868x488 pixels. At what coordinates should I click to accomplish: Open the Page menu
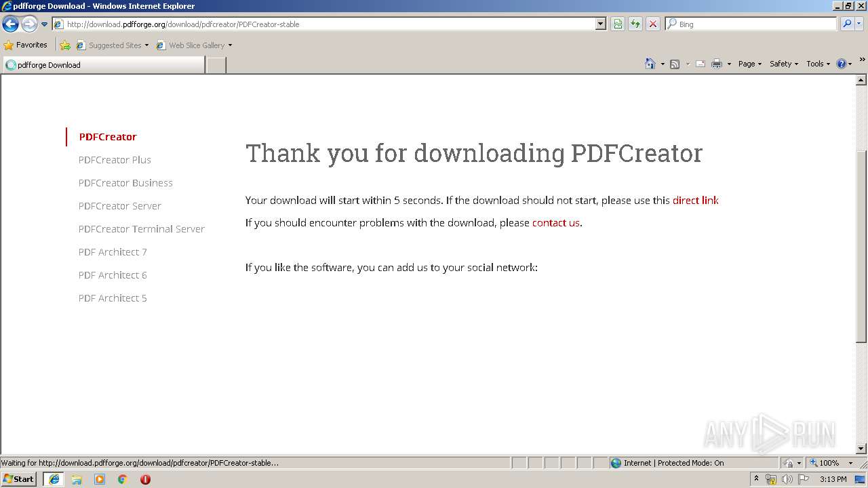750,64
